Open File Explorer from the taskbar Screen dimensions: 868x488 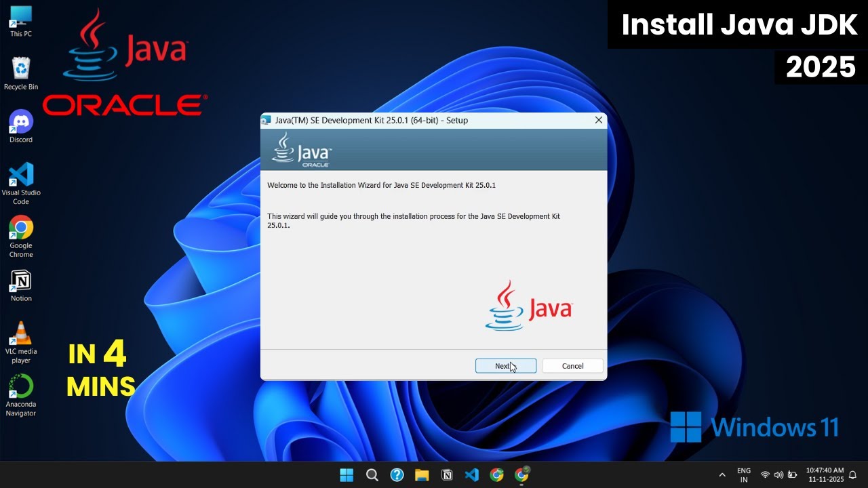point(422,474)
